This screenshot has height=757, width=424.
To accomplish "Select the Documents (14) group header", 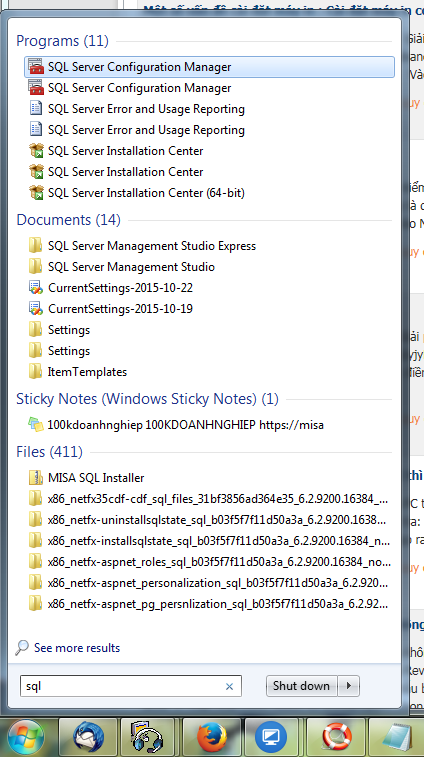I will pyautogui.click(x=68, y=220).
